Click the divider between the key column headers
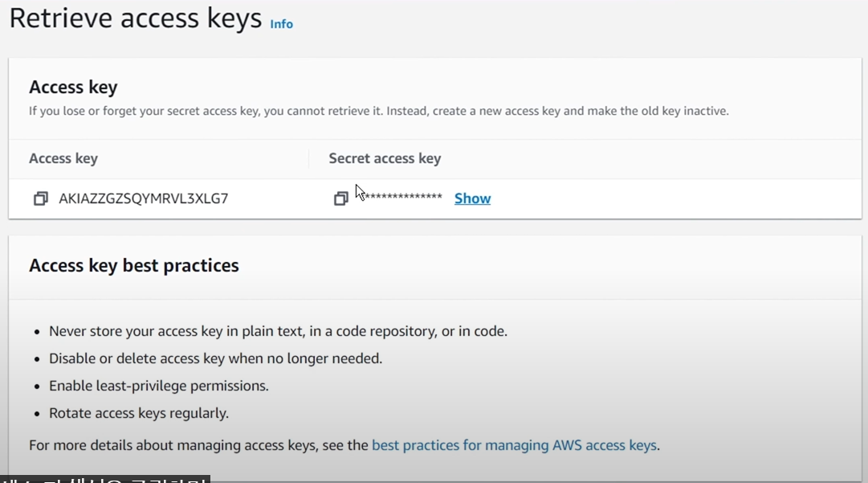 click(x=309, y=158)
